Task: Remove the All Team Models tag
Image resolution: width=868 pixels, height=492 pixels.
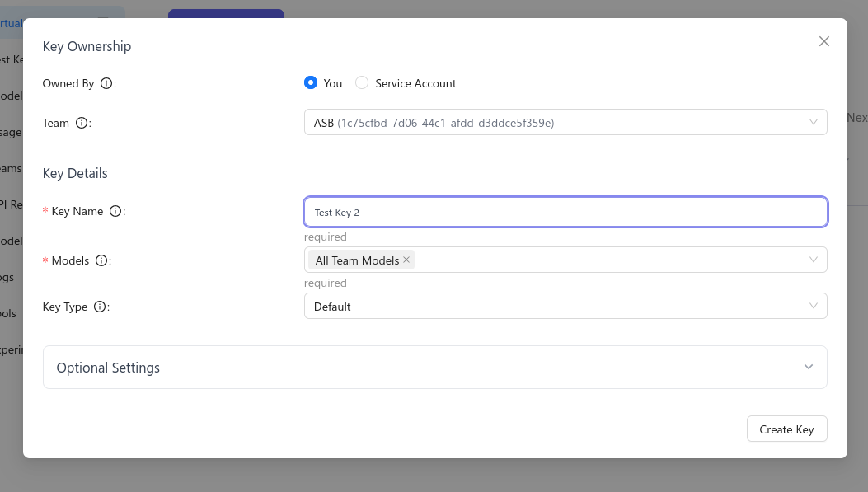Action: 406,260
